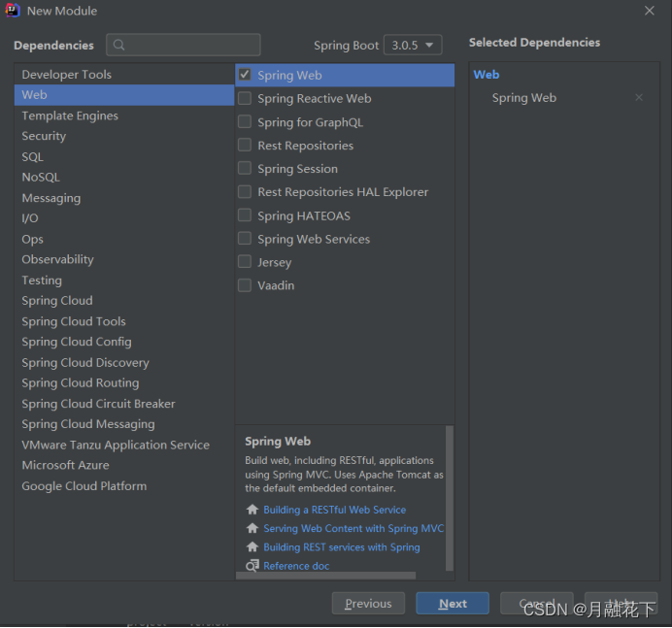
Task: Select the NoSQL category
Action: click(124, 177)
